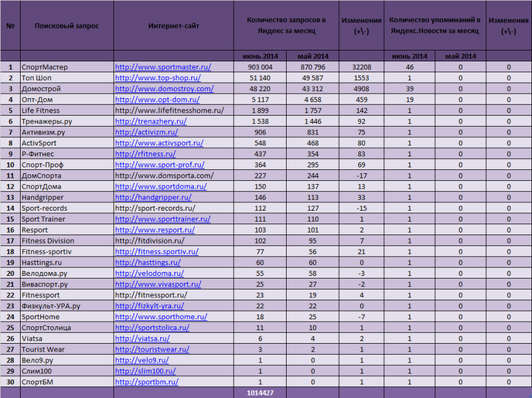
Task: Select the domsporta.com URL cell
Action: pos(174,175)
